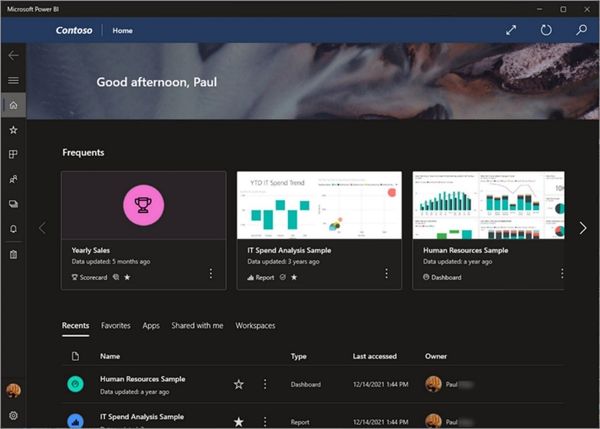
Task: Open Notifications bell in sidebar
Action: point(13,229)
